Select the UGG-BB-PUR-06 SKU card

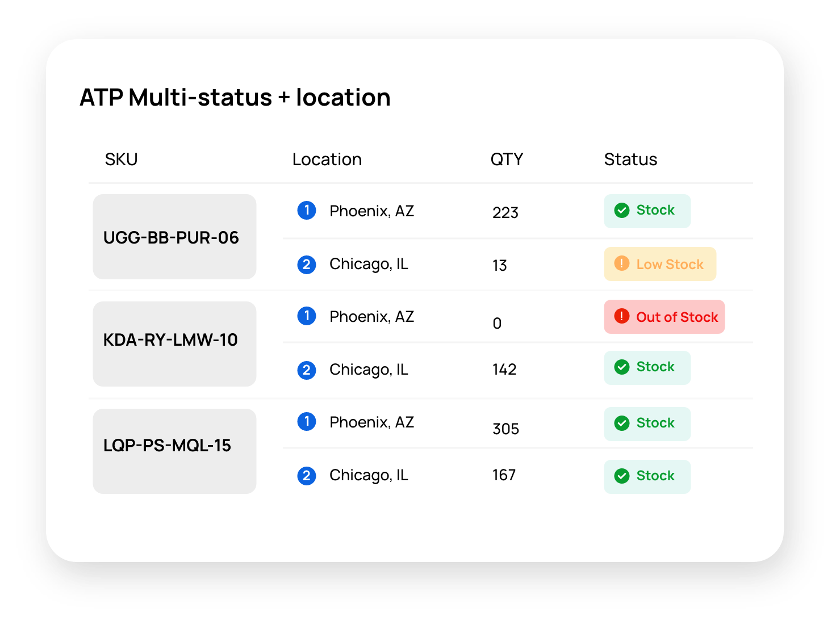pyautogui.click(x=174, y=237)
